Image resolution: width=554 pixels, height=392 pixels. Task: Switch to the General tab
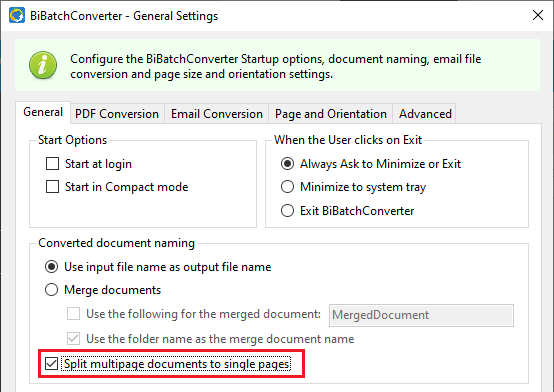43,112
